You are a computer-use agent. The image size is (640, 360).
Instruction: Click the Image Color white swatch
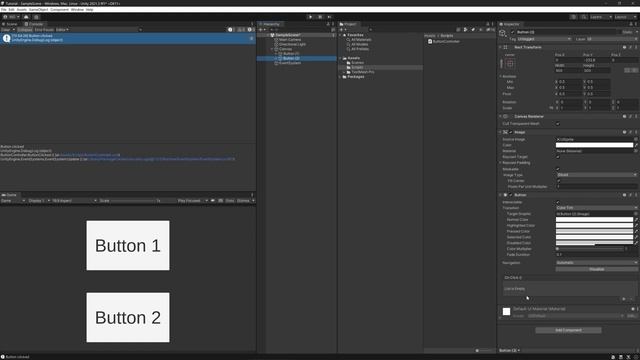click(594, 145)
